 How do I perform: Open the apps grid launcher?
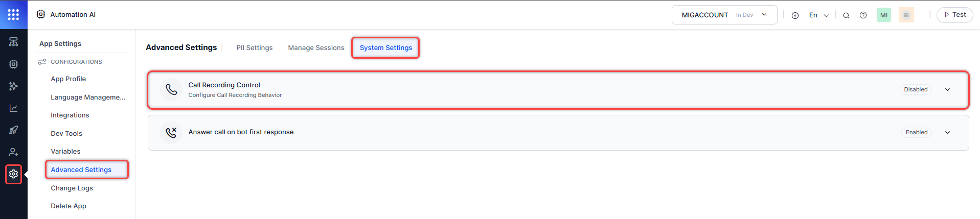(13, 15)
